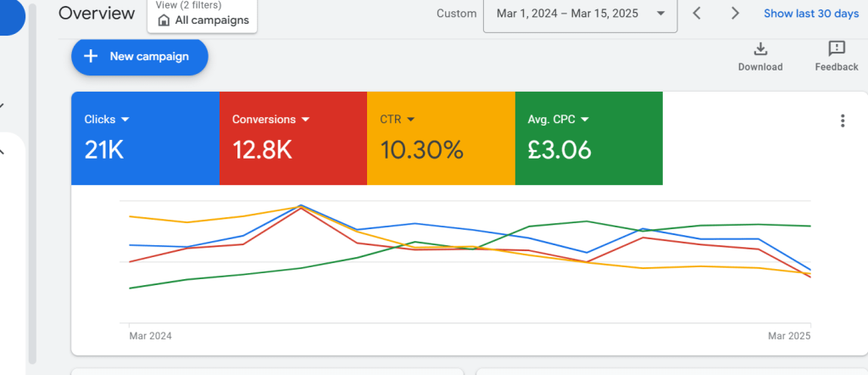Image resolution: width=868 pixels, height=375 pixels.
Task: Expand the CTR metric dropdown
Action: click(x=411, y=120)
